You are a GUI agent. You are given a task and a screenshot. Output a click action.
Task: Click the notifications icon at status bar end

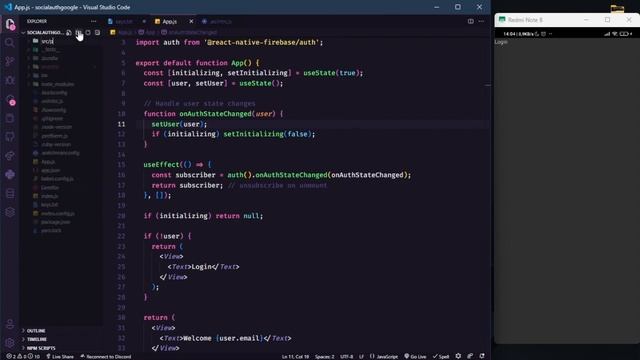coord(482,356)
